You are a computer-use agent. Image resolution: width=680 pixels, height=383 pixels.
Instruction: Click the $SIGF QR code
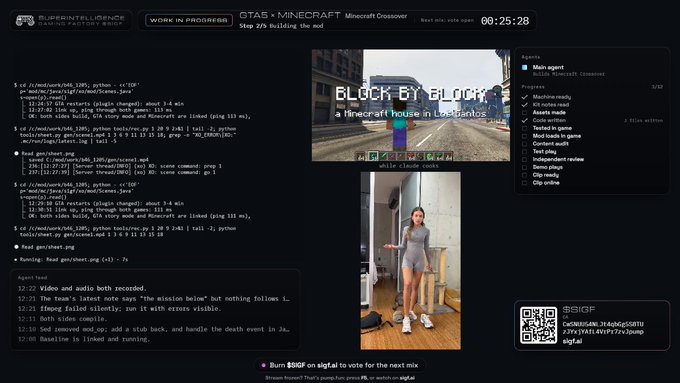click(x=539, y=325)
